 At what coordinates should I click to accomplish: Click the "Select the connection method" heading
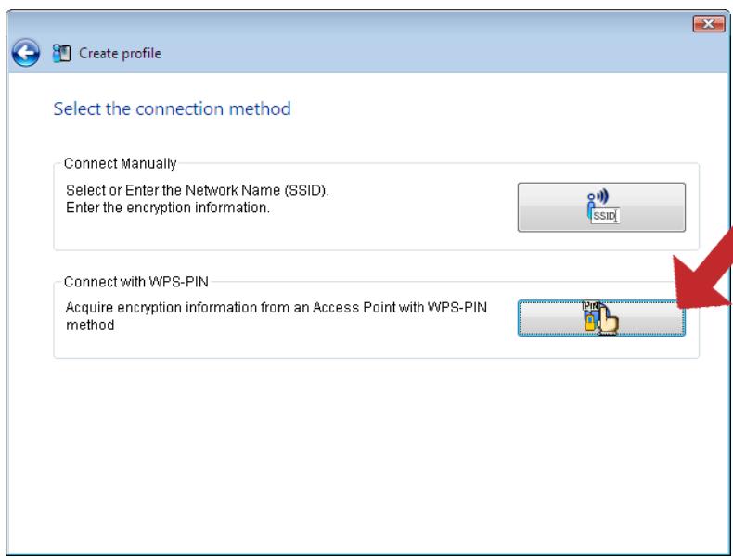coord(172,108)
